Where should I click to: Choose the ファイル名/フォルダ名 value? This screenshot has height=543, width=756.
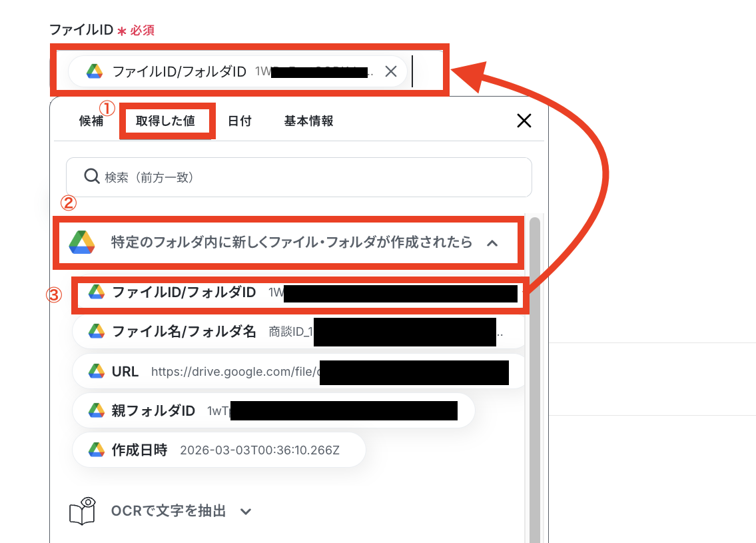coord(299,331)
